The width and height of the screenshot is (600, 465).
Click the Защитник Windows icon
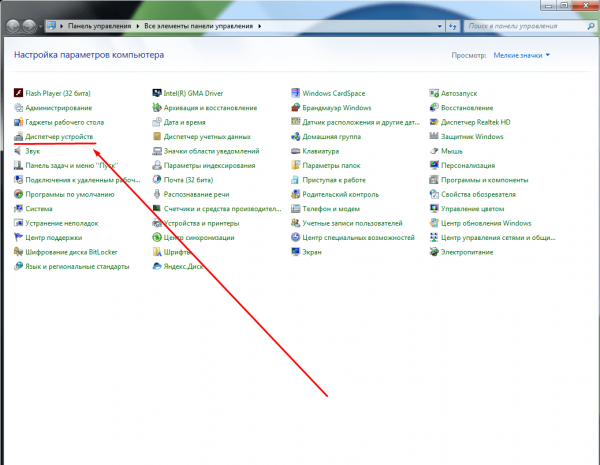point(434,136)
